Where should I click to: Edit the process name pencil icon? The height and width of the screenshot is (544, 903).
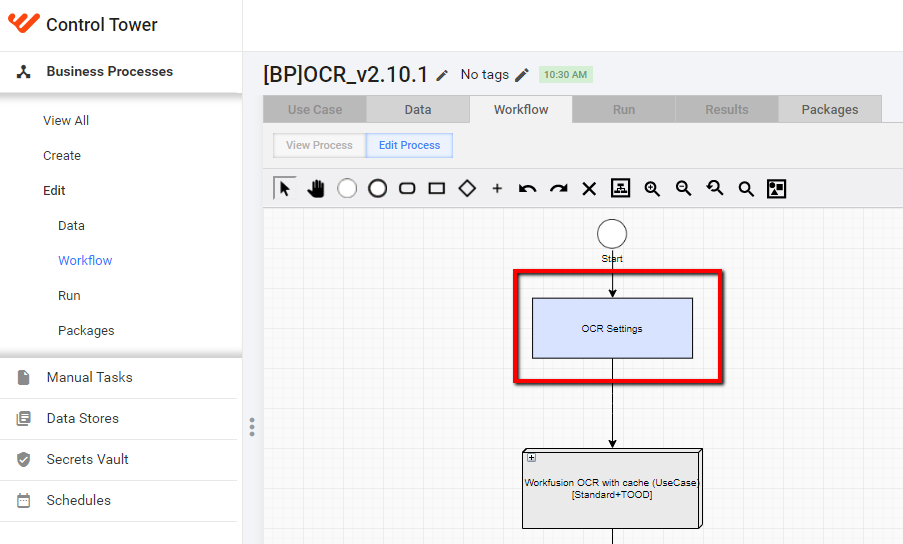[x=442, y=75]
